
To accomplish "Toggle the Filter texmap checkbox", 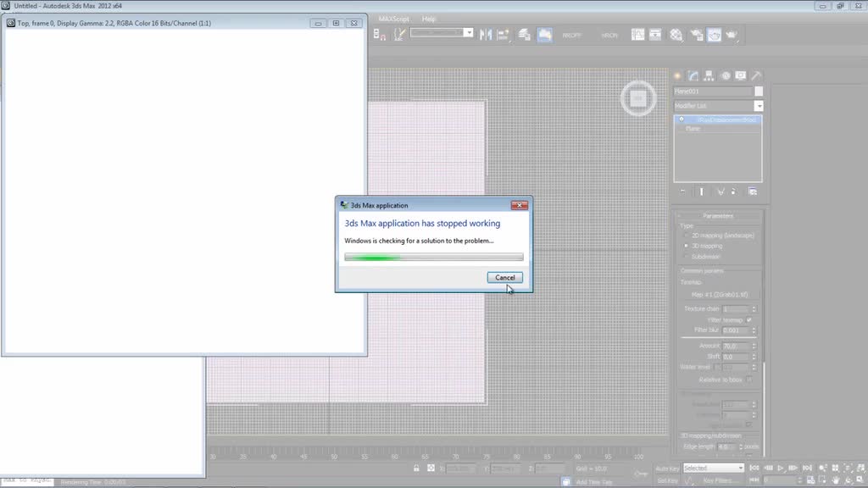I will coord(749,319).
